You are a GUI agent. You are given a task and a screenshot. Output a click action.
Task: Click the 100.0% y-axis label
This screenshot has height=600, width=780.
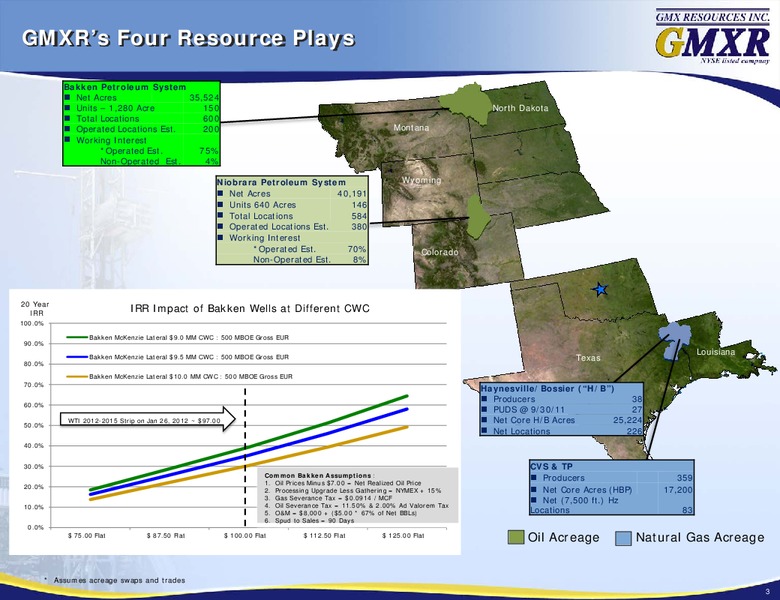click(x=32, y=323)
